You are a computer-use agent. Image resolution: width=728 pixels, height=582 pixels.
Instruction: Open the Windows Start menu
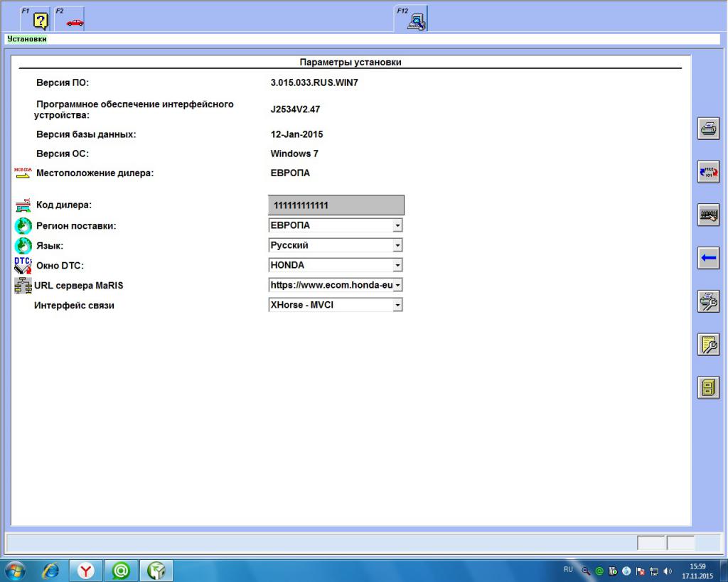(16, 571)
